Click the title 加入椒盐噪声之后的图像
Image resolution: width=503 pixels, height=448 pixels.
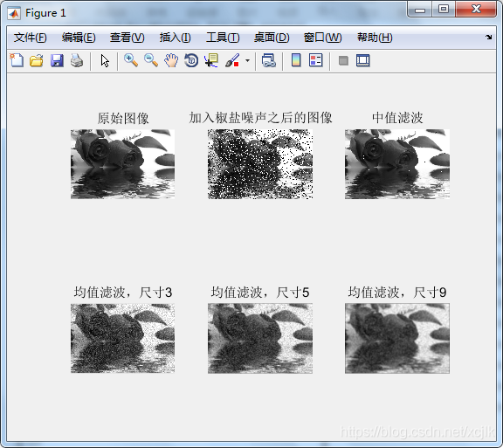pos(260,118)
